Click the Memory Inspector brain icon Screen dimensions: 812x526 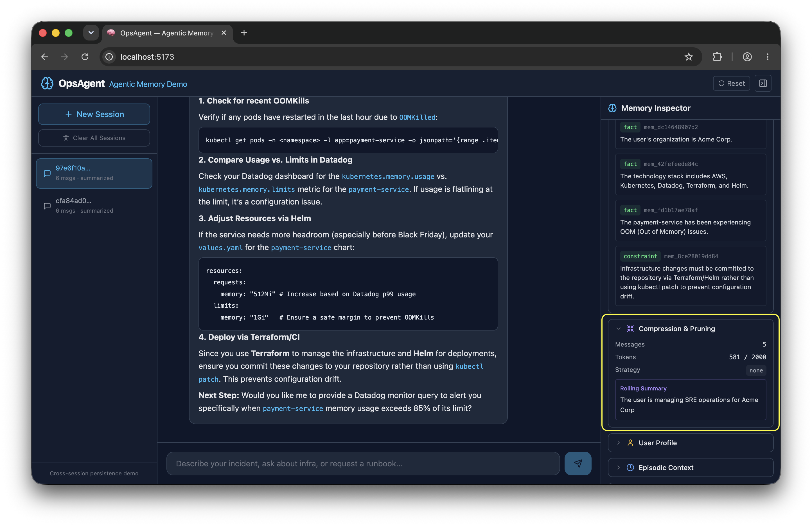click(x=612, y=108)
